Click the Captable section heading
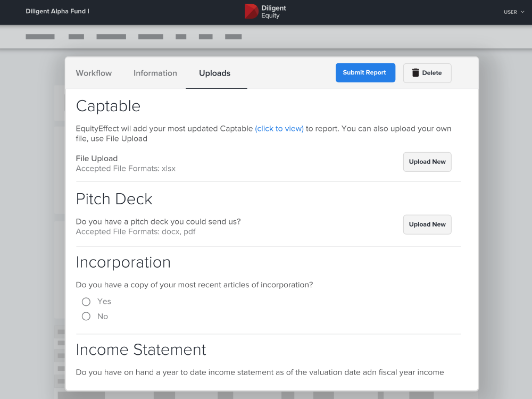Image resolution: width=532 pixels, height=399 pixels. (x=108, y=106)
